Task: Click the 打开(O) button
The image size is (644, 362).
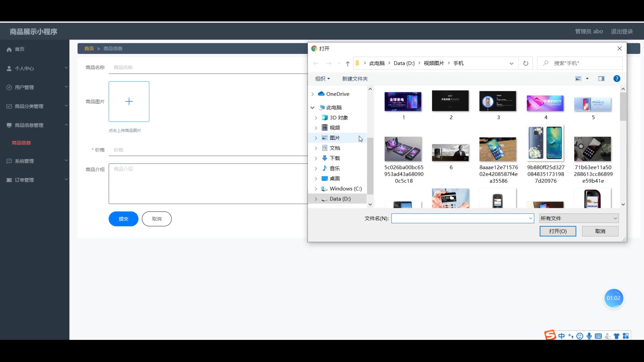Action: (558, 231)
